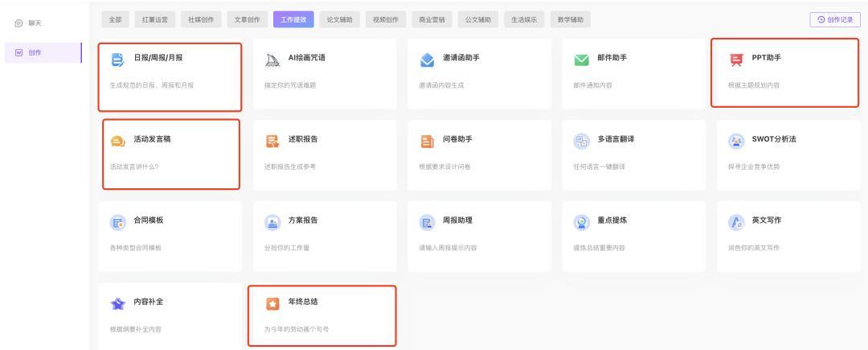This screenshot has width=868, height=350.
Task: Click the 内容补全 purple star icon
Action: pos(117,304)
